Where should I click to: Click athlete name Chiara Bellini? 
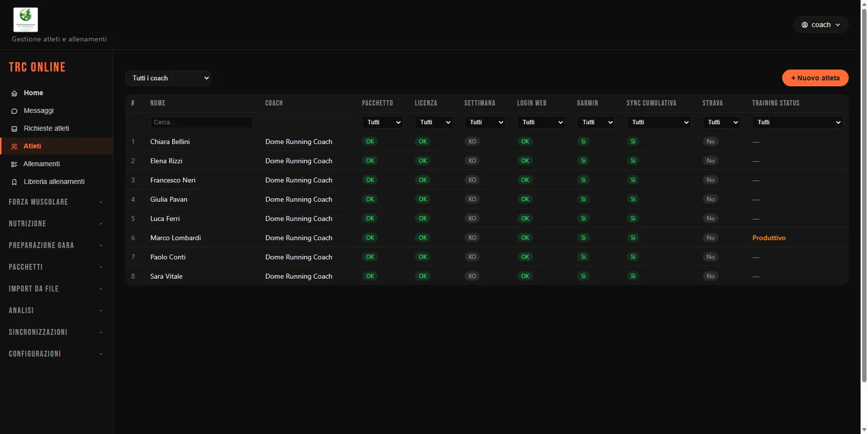coord(170,142)
